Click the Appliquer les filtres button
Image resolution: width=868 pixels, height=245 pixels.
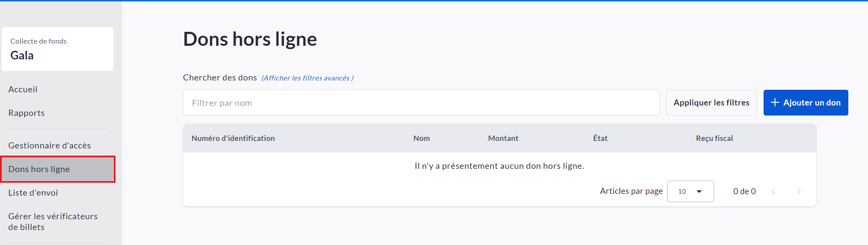point(711,103)
